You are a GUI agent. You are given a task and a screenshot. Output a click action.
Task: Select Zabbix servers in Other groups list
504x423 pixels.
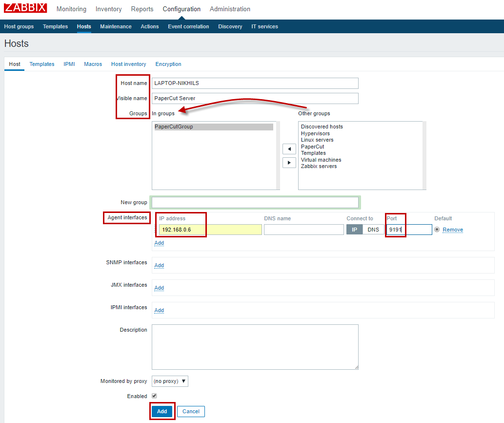321,166
